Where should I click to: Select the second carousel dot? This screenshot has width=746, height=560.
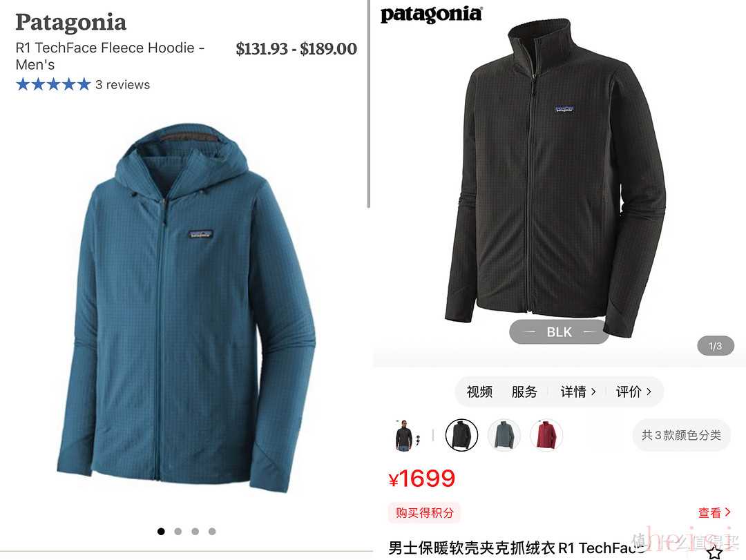(x=178, y=532)
